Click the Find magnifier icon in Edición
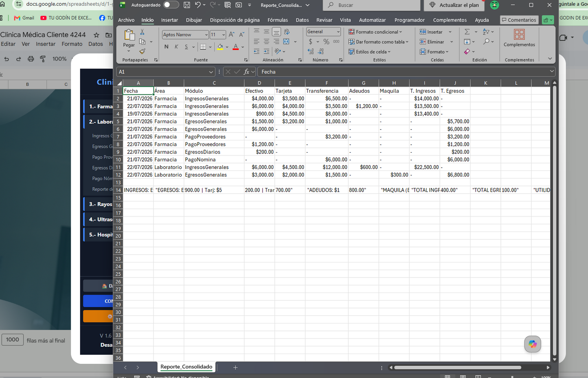The height and width of the screenshot is (378, 588). 486,42
